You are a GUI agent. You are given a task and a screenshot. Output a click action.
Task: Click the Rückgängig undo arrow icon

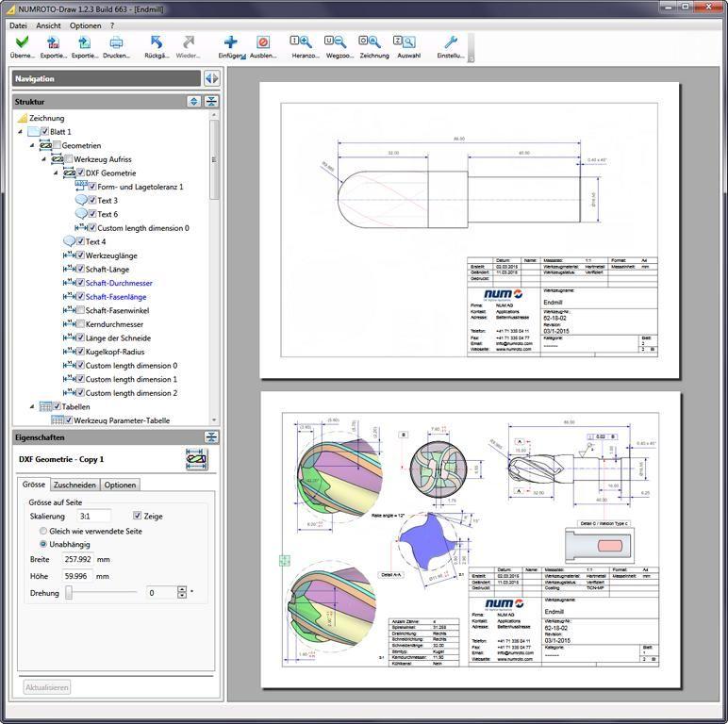(x=157, y=42)
